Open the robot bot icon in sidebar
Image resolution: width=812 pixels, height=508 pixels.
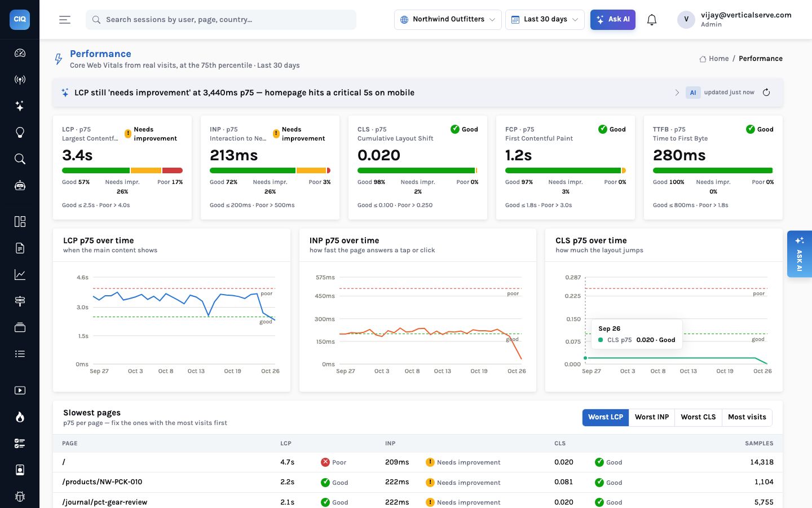click(x=20, y=186)
